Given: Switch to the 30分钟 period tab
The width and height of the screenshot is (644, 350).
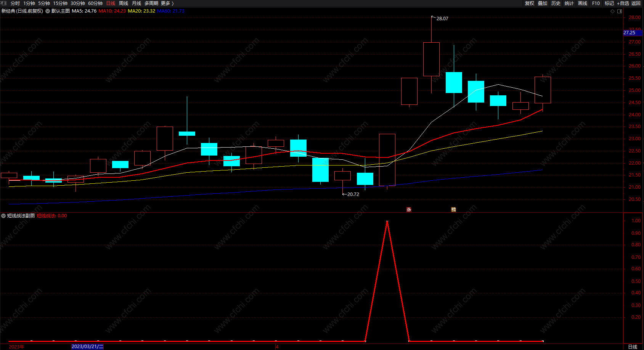Looking at the screenshot, I should (x=78, y=3).
